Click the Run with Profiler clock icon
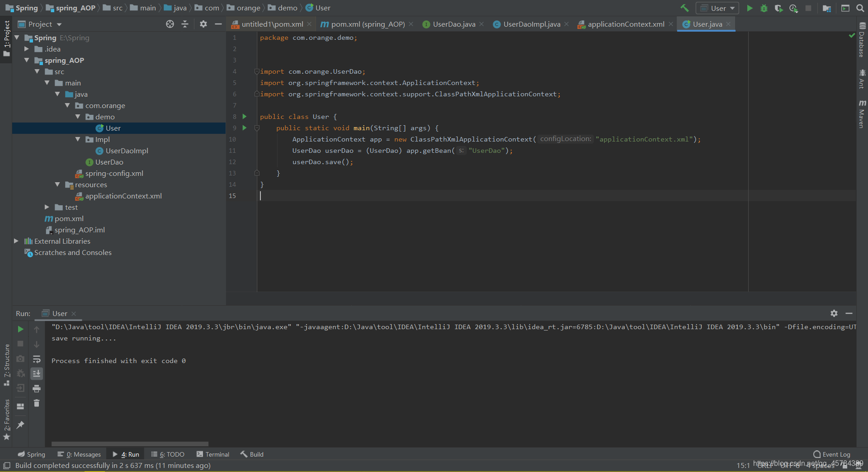The width and height of the screenshot is (868, 472). tap(793, 8)
